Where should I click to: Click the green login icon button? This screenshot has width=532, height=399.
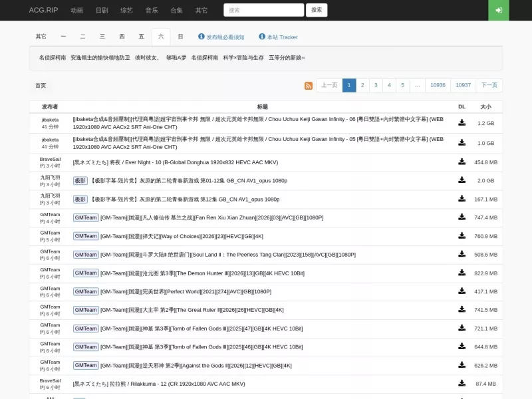click(498, 10)
